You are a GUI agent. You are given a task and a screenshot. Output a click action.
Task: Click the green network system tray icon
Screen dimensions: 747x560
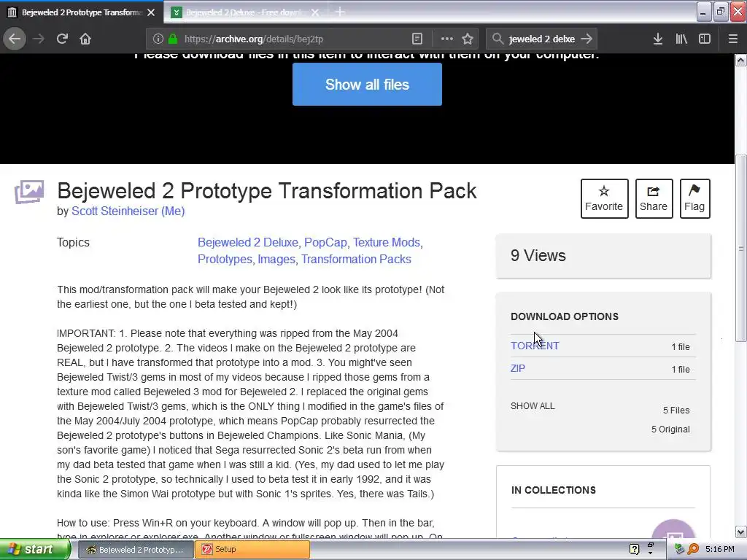(679, 549)
